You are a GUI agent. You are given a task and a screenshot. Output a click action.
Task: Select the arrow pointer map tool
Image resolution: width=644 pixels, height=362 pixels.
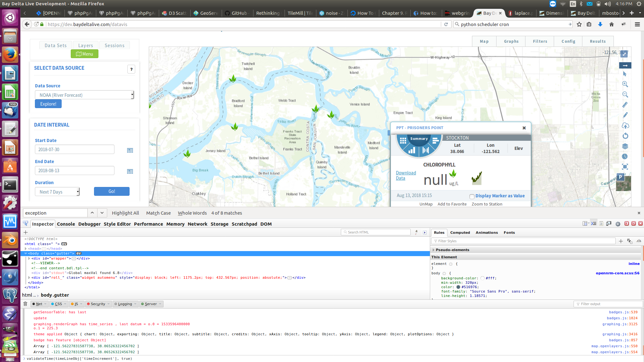tap(625, 74)
